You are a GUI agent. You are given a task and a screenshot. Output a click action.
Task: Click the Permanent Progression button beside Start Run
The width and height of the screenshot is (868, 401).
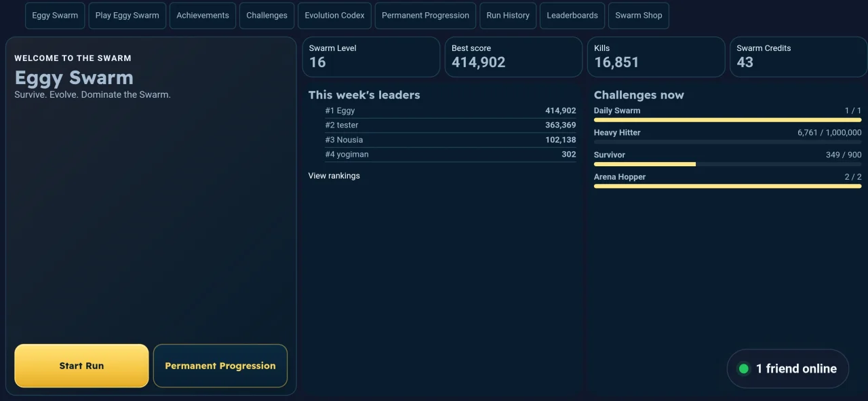[x=220, y=366]
